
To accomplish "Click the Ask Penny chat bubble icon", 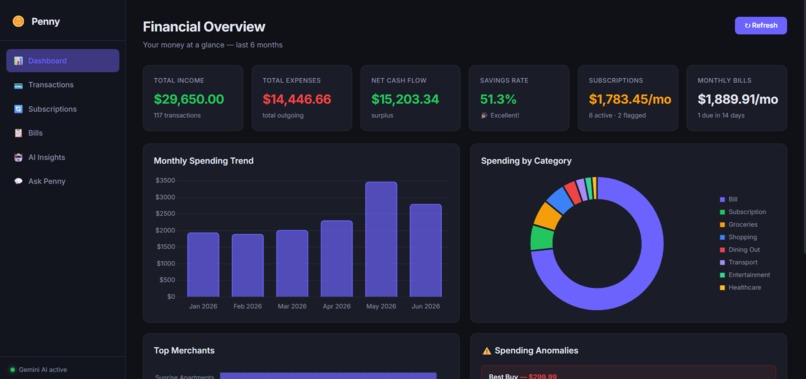I will point(19,182).
